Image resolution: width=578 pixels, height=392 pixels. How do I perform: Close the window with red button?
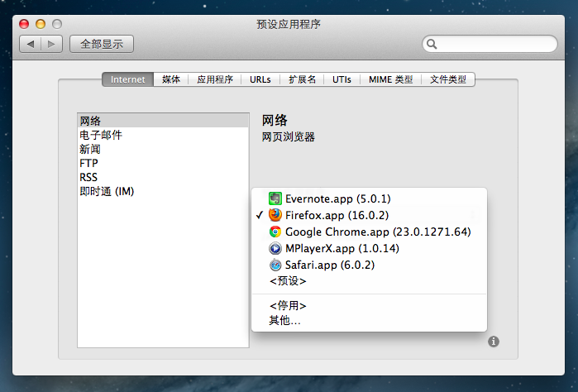(24, 24)
